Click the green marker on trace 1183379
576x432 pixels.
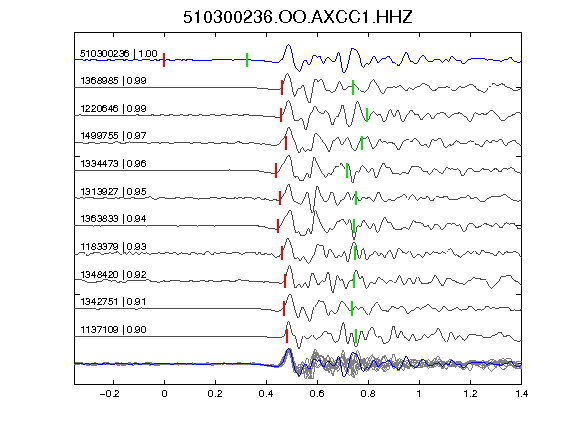(x=355, y=253)
